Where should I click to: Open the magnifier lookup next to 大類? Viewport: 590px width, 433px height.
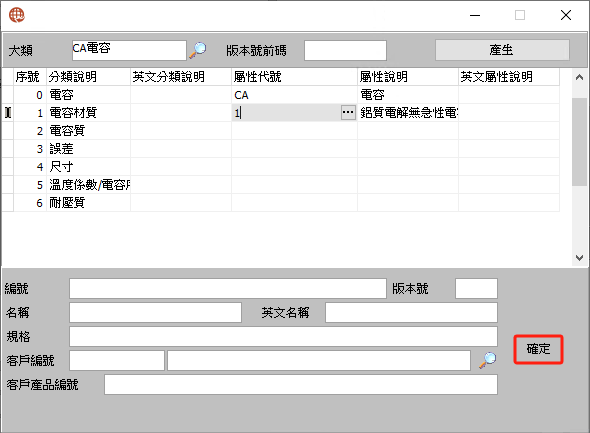click(x=198, y=50)
